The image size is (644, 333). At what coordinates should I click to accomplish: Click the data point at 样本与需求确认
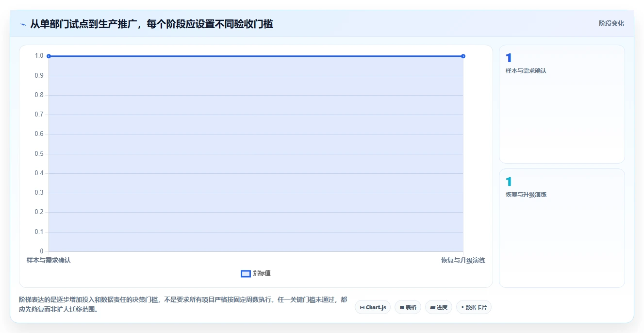point(49,56)
